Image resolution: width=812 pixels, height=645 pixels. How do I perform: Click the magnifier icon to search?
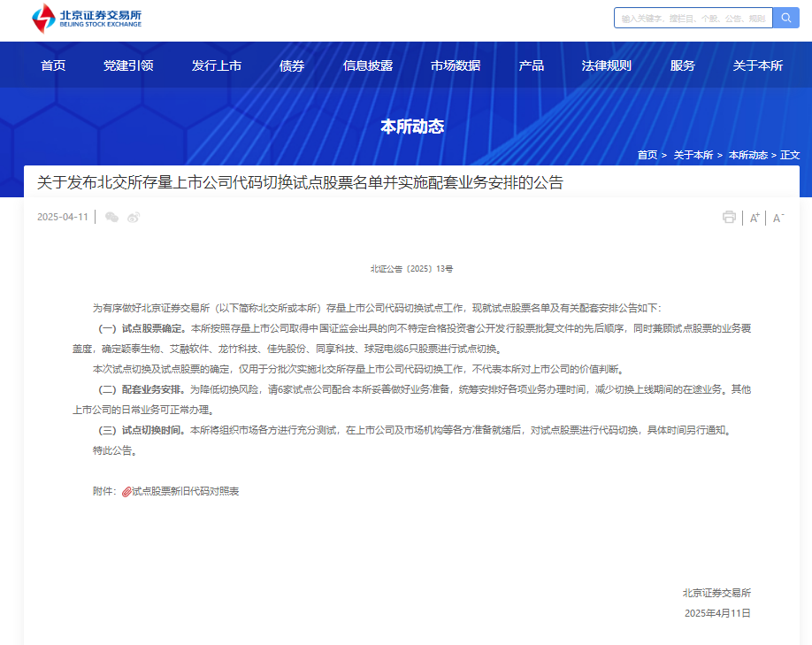tap(785, 18)
